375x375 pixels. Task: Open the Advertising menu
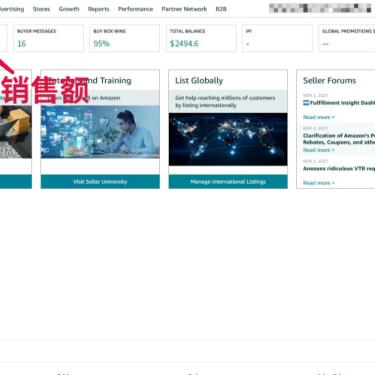[12, 9]
